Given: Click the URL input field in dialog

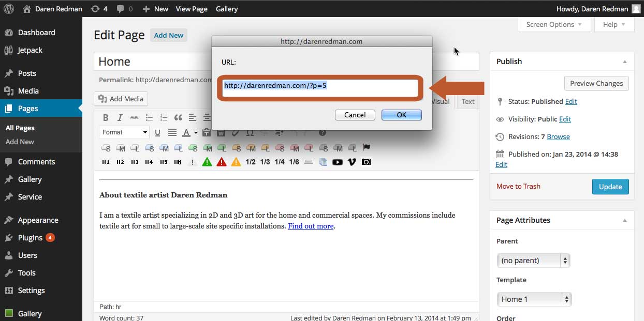Looking at the screenshot, I should pyautogui.click(x=320, y=88).
